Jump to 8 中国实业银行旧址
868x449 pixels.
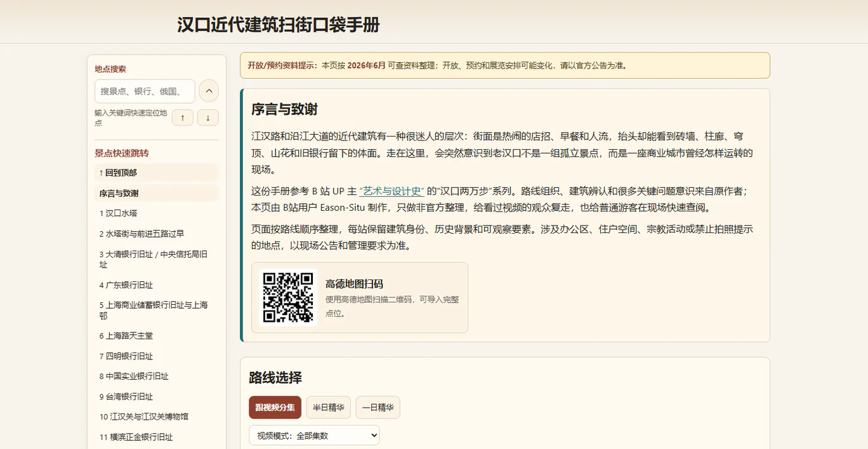point(157,376)
